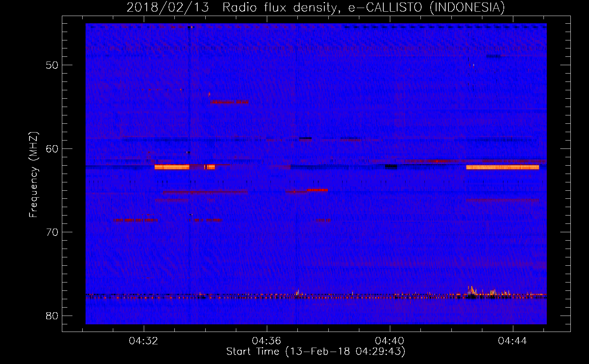
Task: Click the '80' frequency tick label
Action: tap(52, 316)
